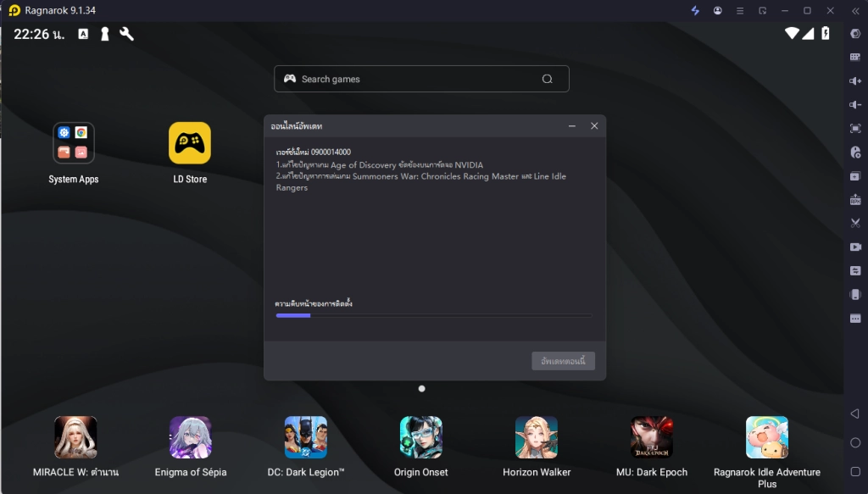Viewport: 868px width, 494px height.
Task: Launch Ragnarok Idle Adventure Plus game
Action: coord(766,437)
